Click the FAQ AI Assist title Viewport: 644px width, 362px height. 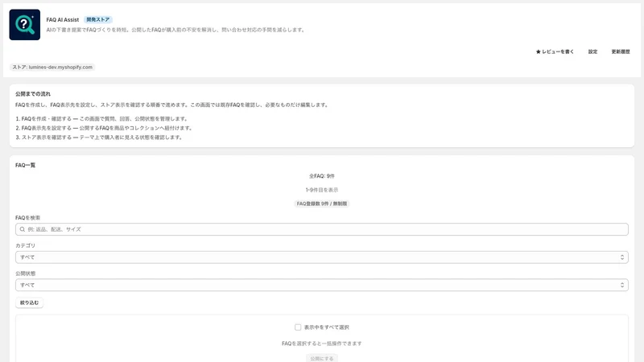tap(63, 19)
